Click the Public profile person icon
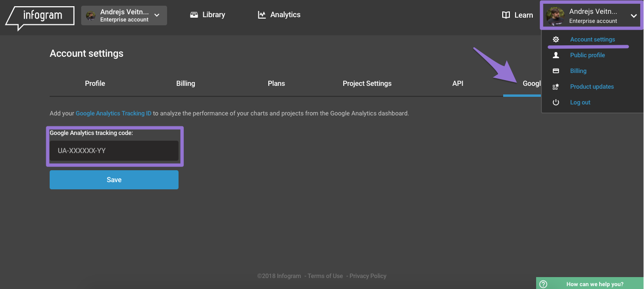Screen dimensions: 644x289 coord(556,55)
